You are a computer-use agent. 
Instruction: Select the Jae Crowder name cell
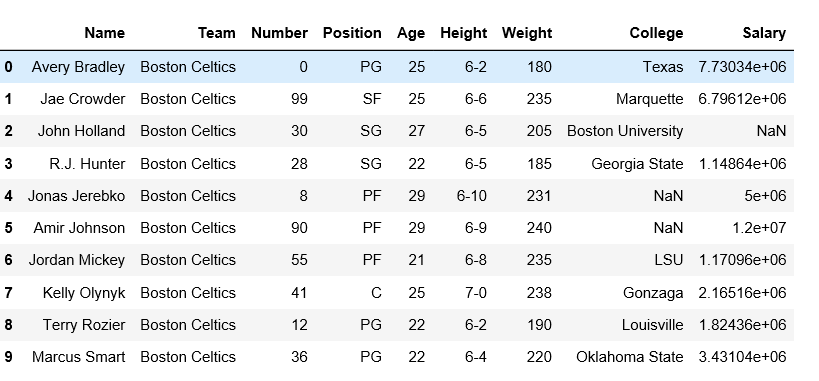(x=83, y=99)
